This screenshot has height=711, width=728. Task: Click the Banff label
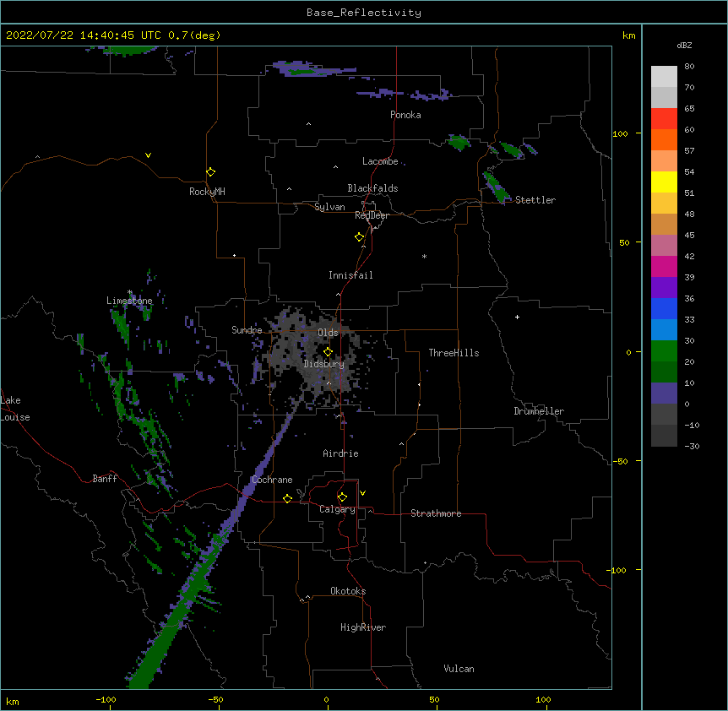[x=105, y=479]
